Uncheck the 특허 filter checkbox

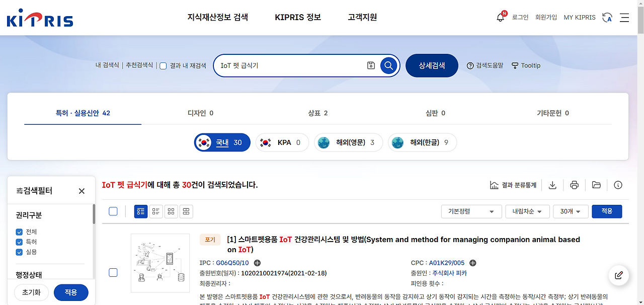point(19,242)
